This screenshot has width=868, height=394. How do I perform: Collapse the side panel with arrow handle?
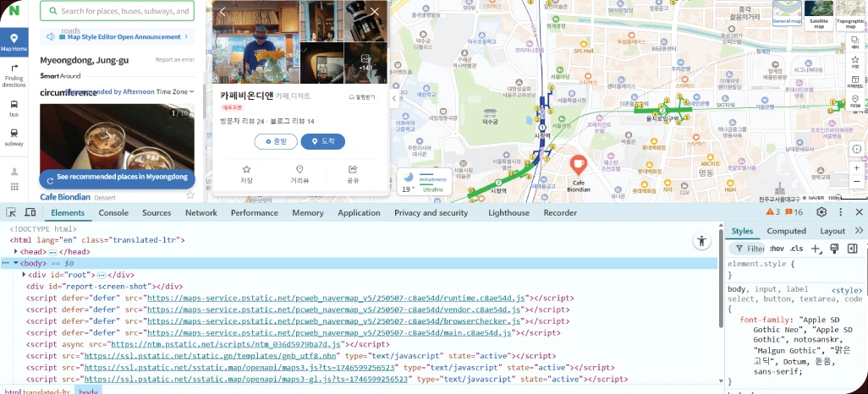click(x=395, y=99)
